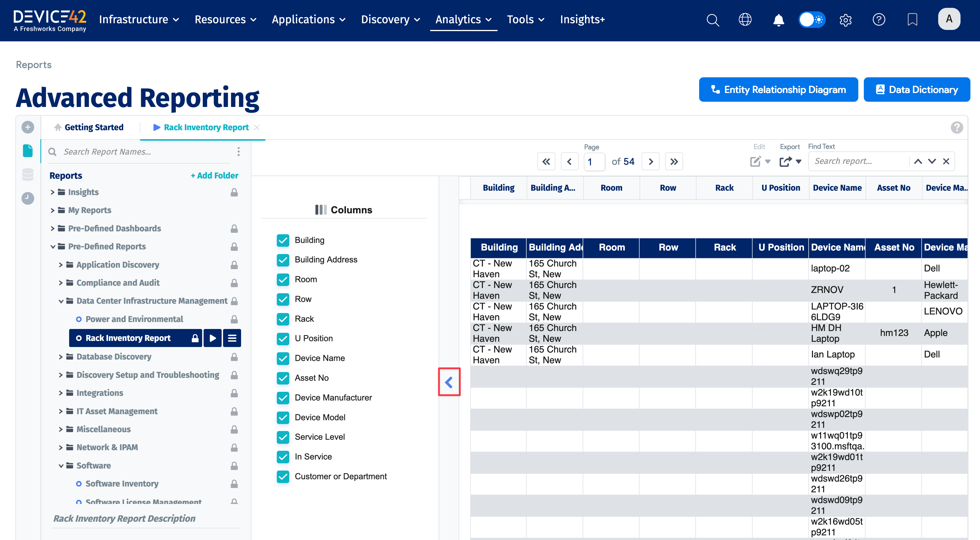The image size is (980, 540).
Task: Expand the Insights folder
Action: point(53,192)
